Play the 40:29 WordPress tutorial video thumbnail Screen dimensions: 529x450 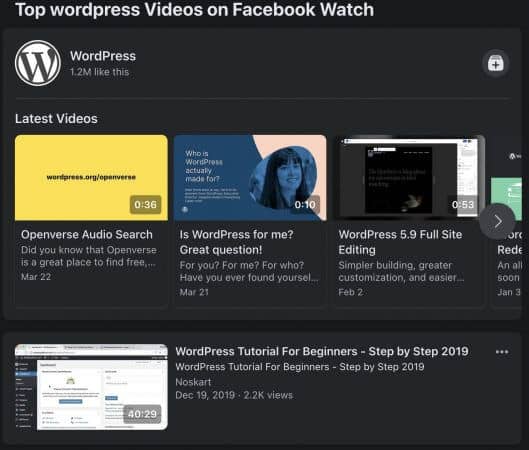(91, 387)
